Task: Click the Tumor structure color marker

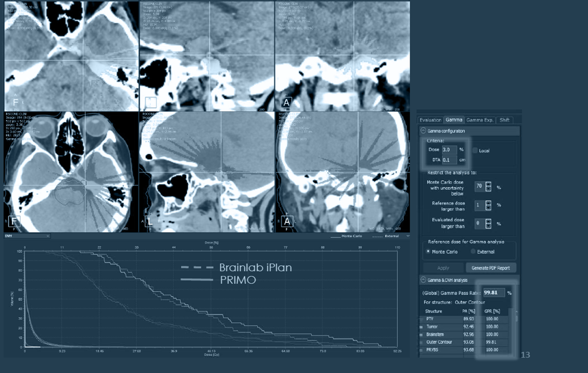Action: 421,327
